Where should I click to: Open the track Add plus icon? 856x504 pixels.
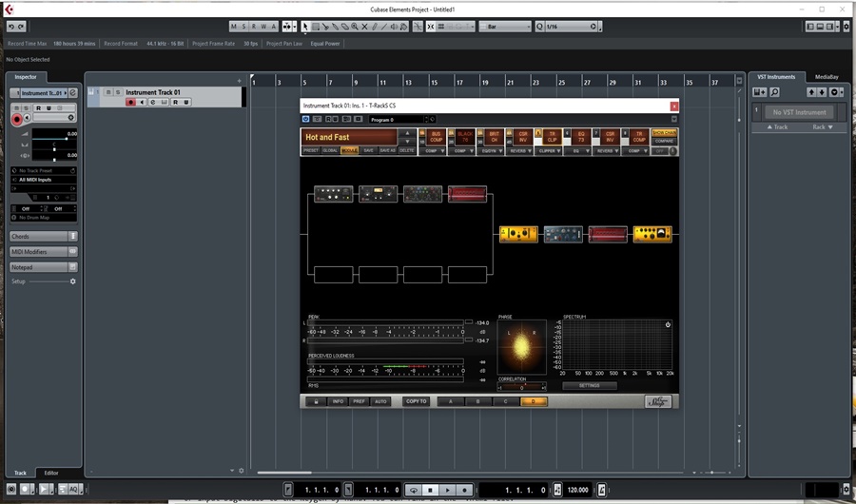click(239, 81)
